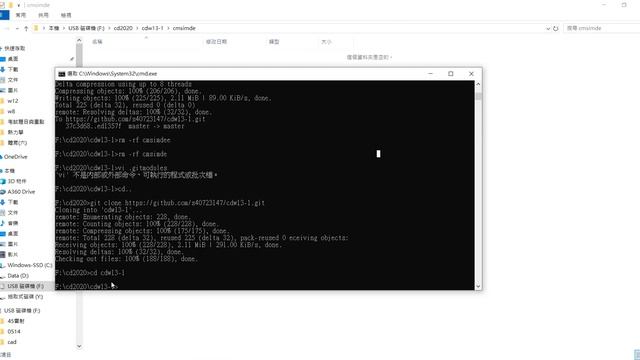640x360 pixels.
Task: Open the address bar history dropdown
Action: coord(548,28)
